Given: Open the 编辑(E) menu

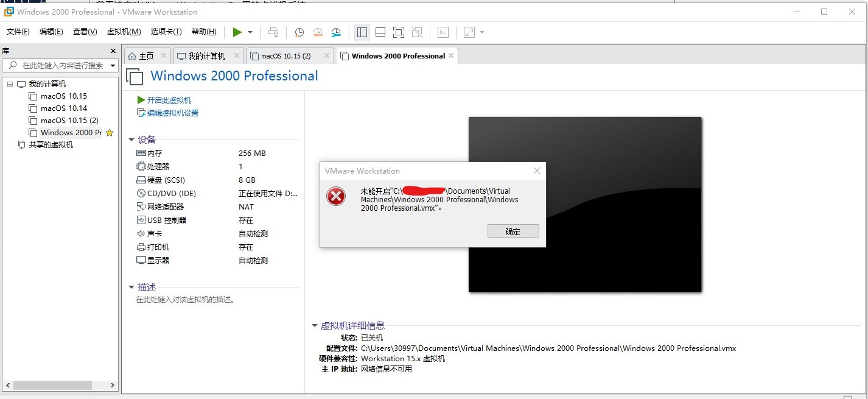Looking at the screenshot, I should (51, 32).
